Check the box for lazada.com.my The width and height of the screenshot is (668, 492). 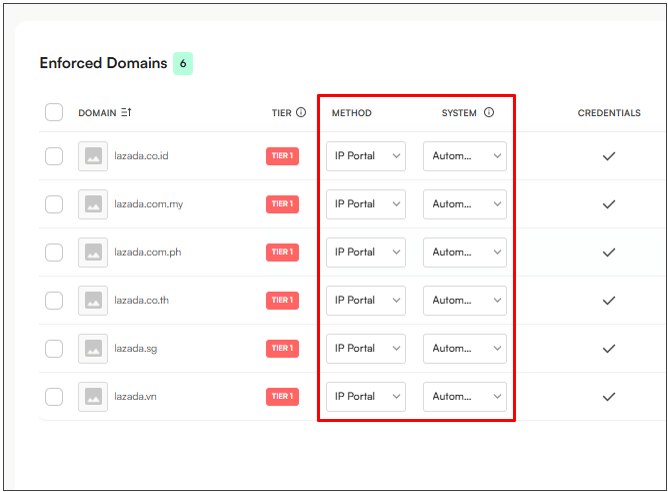54,204
